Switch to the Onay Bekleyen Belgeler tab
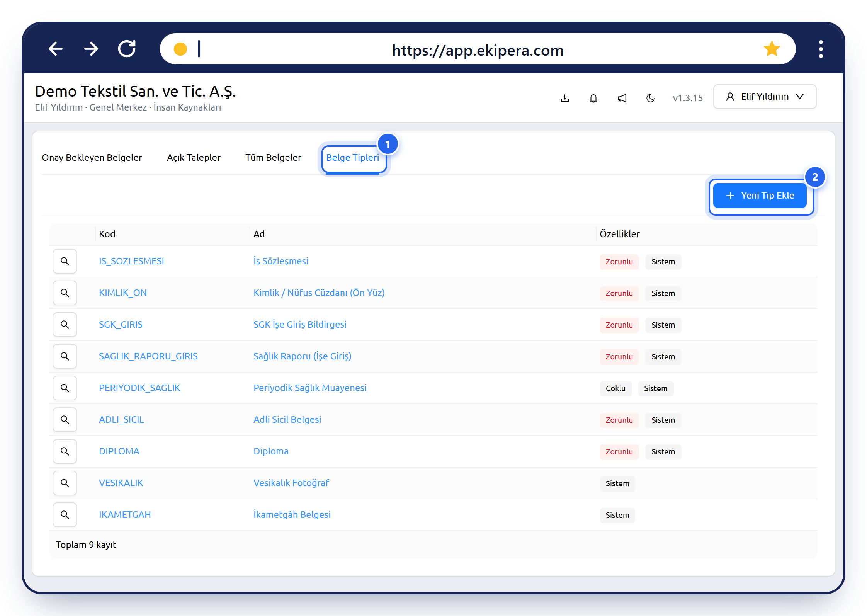867x616 pixels. click(92, 158)
